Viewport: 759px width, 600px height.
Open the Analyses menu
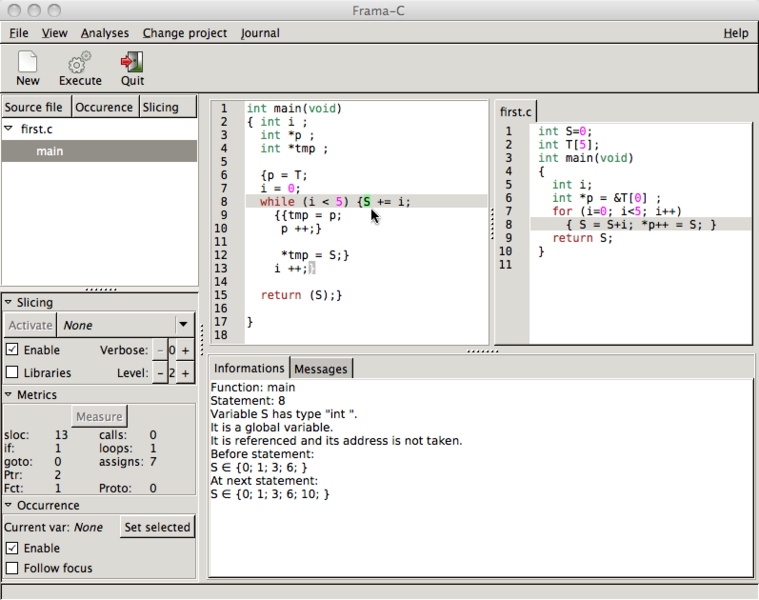[x=105, y=33]
